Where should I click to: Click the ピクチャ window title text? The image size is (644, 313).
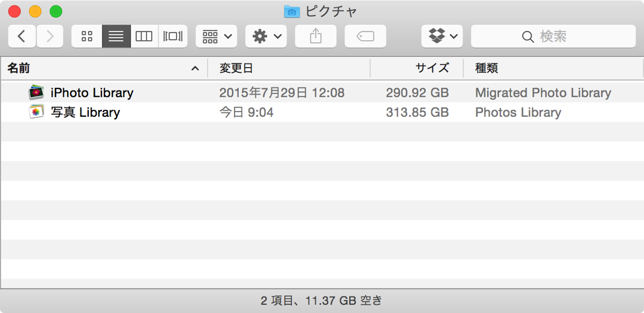point(331,11)
